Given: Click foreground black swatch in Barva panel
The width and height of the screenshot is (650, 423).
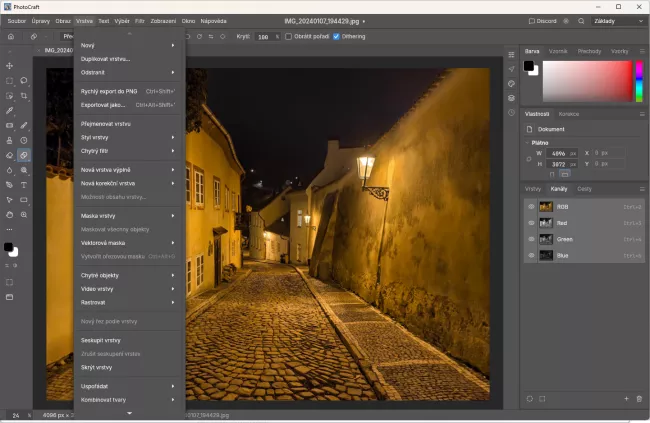Looking at the screenshot, I should point(529,66).
